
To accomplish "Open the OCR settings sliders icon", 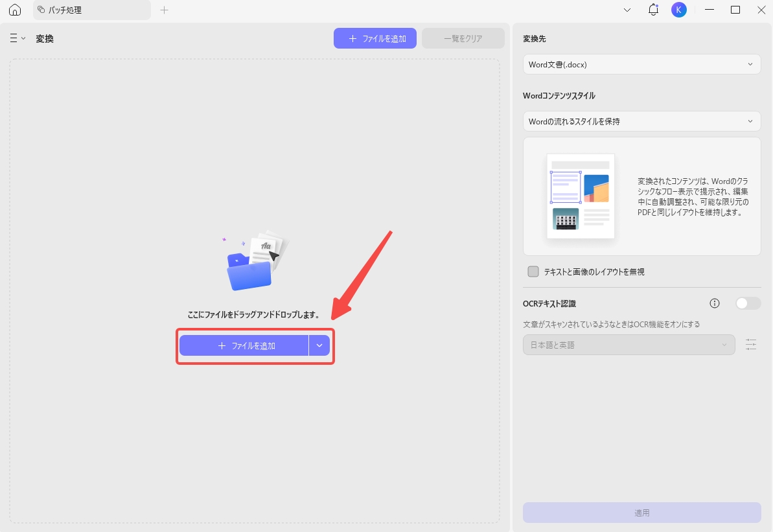I will [751, 345].
